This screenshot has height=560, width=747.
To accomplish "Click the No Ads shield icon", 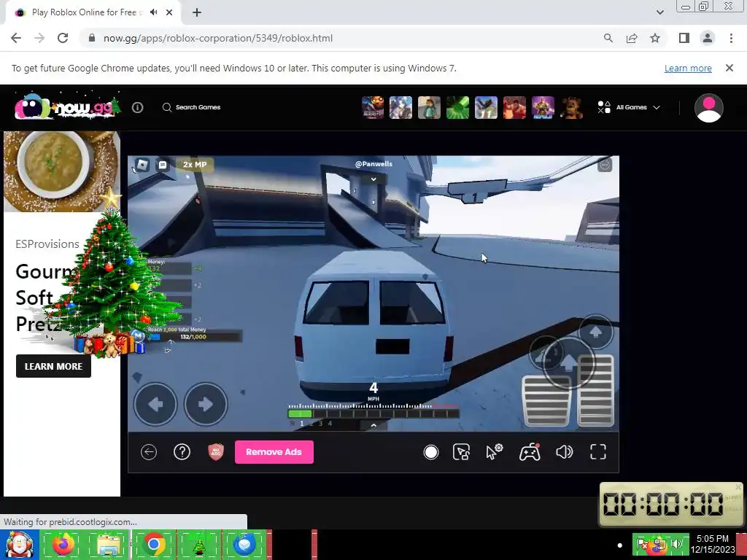I will 216,452.
